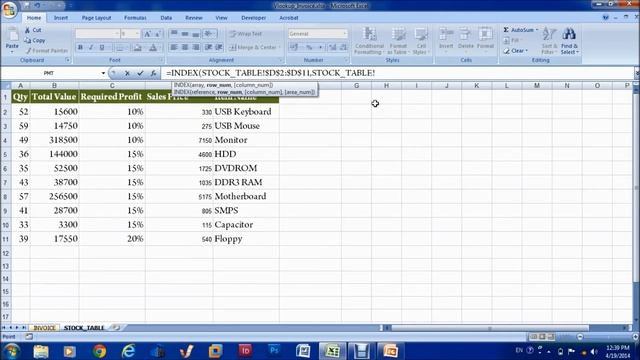Click the Increase Indent icon
This screenshot has height=360, width=640.
click(x=219, y=47)
